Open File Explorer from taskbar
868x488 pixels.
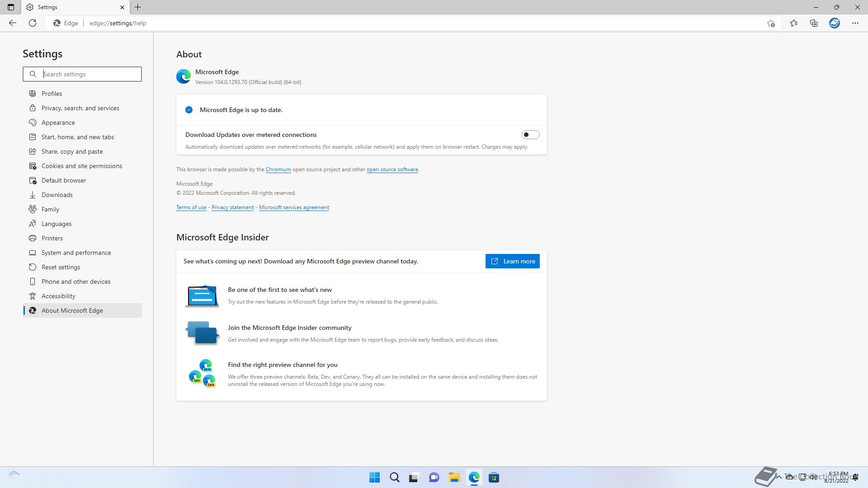[x=454, y=478]
